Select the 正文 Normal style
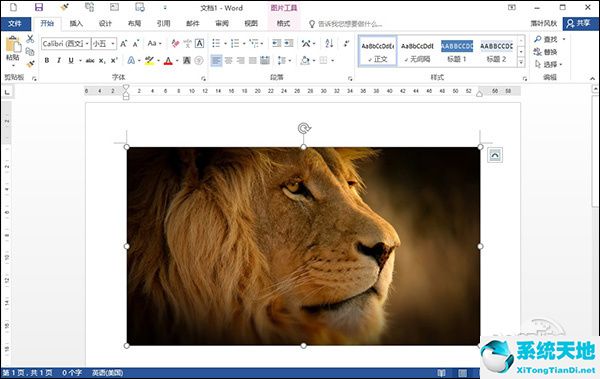The height and width of the screenshot is (379, 600). point(378,51)
